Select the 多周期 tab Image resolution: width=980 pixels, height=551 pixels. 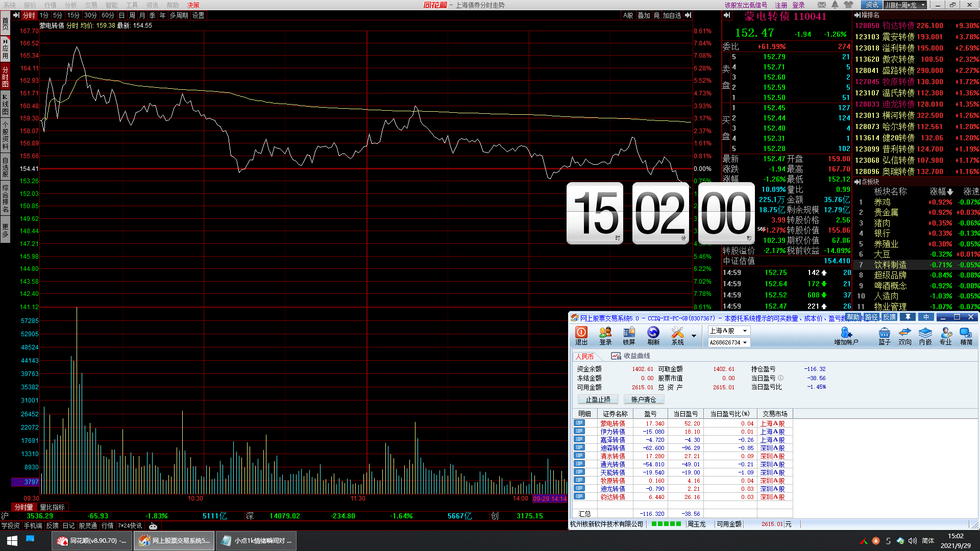tap(179, 15)
